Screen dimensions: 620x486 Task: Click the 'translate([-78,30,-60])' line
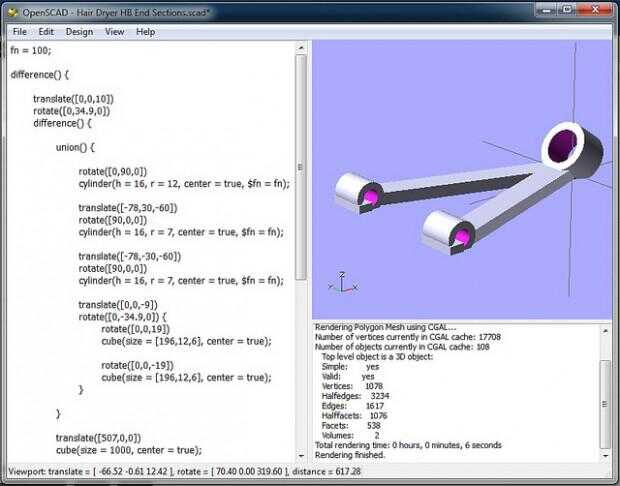tap(128, 208)
